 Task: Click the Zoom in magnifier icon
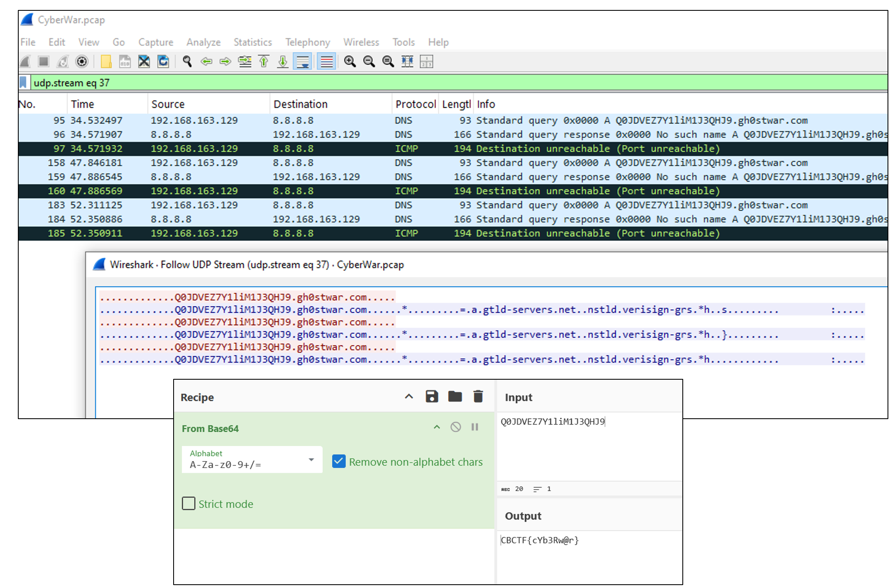(350, 62)
